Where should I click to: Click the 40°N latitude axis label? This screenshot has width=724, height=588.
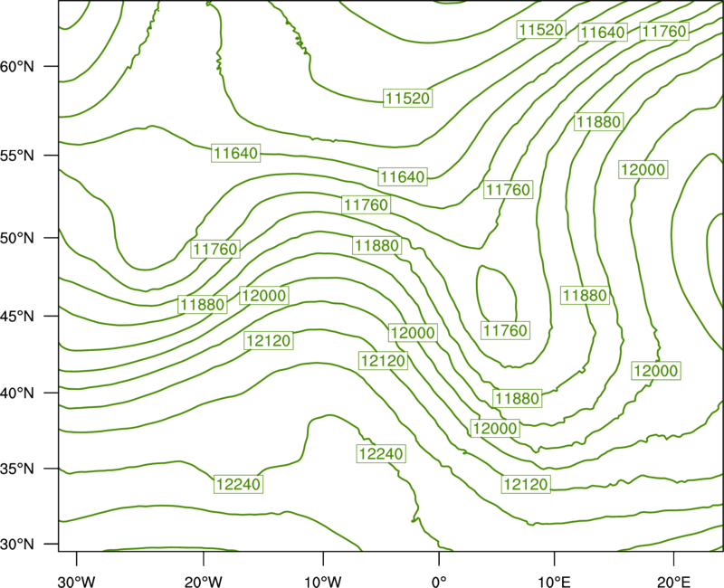tap(17, 394)
